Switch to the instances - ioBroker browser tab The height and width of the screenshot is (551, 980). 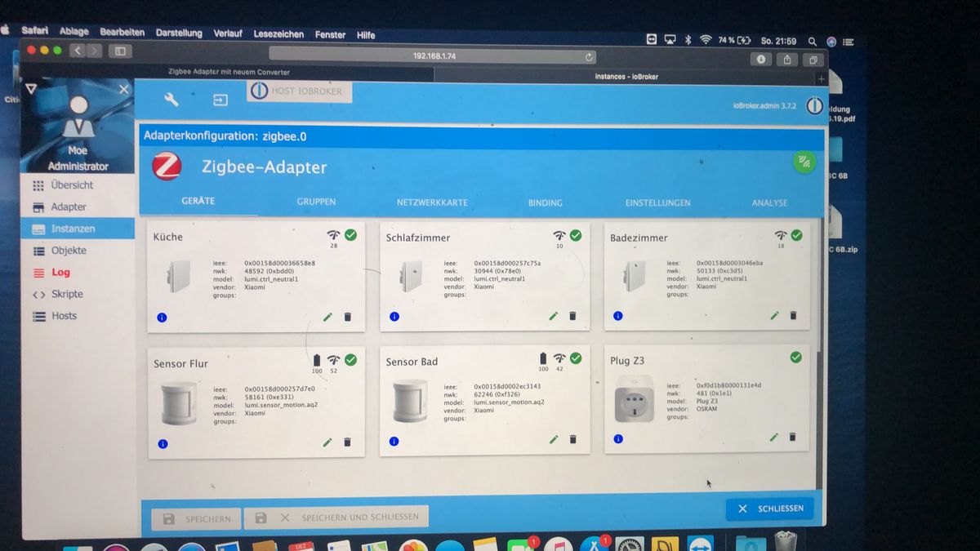626,77
